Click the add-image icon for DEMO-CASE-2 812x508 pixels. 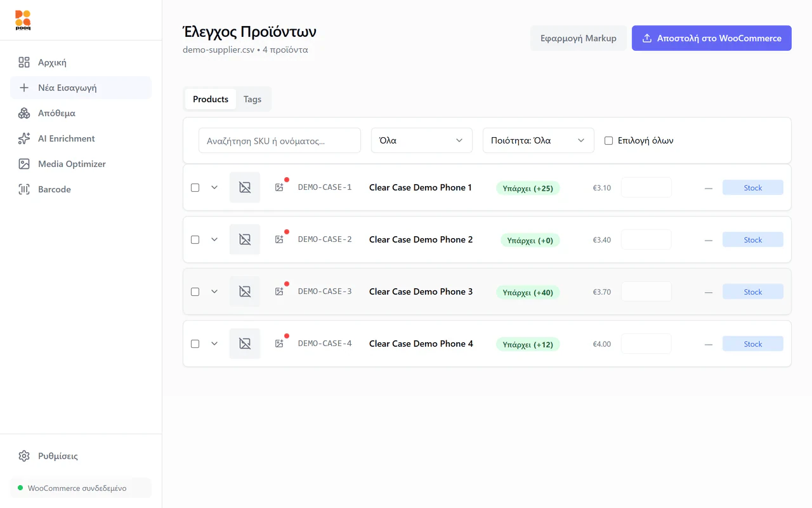pyautogui.click(x=279, y=239)
